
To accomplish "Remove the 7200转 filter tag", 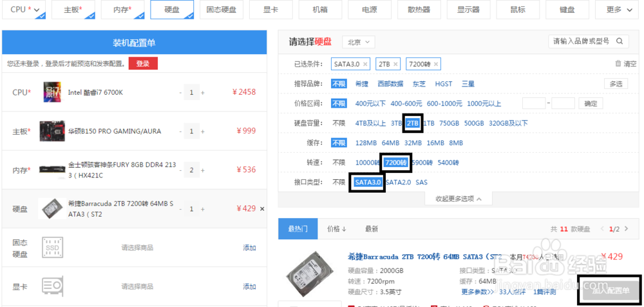I will tap(435, 64).
